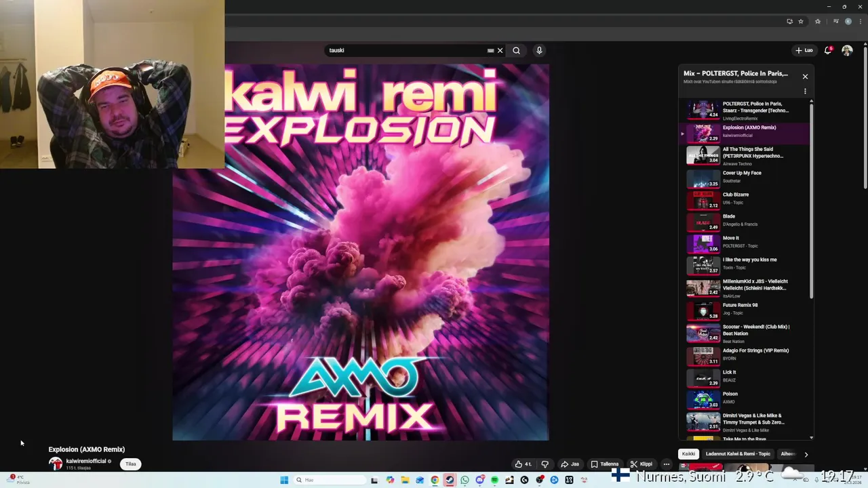
Task: Open the kalwiremiofficial channel avatar
Action: [55, 464]
